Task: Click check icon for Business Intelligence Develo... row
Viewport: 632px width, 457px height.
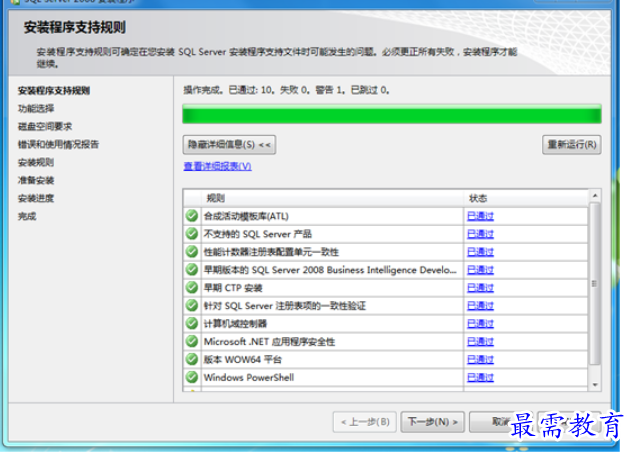Action: click(x=192, y=270)
